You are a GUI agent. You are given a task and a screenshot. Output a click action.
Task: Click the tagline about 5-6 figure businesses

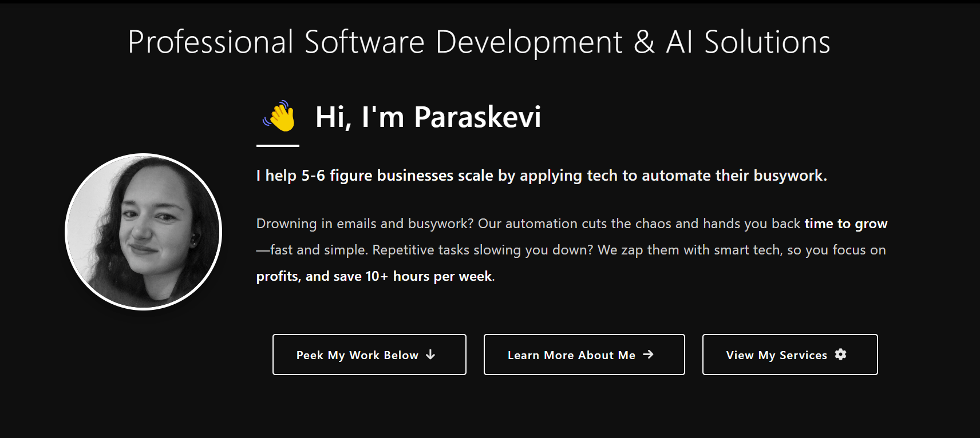542,176
